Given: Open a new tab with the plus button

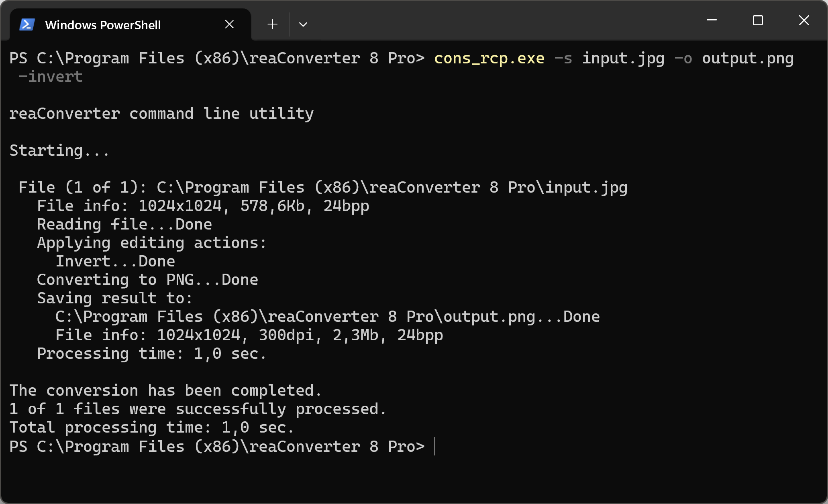Looking at the screenshot, I should [272, 24].
